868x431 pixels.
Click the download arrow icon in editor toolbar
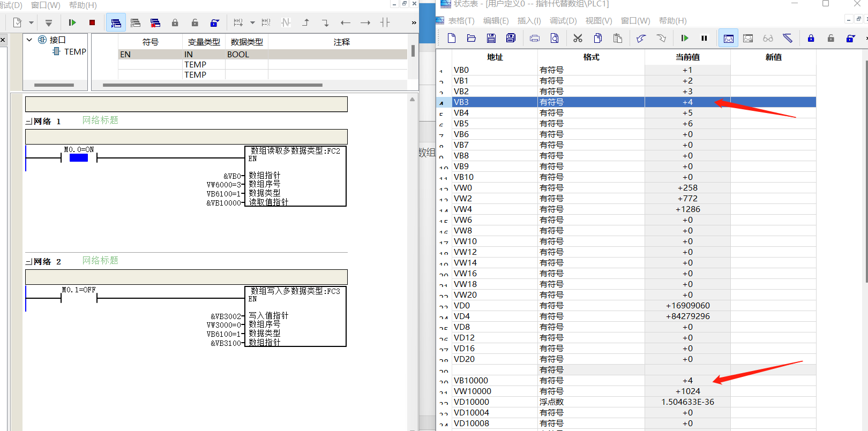49,22
